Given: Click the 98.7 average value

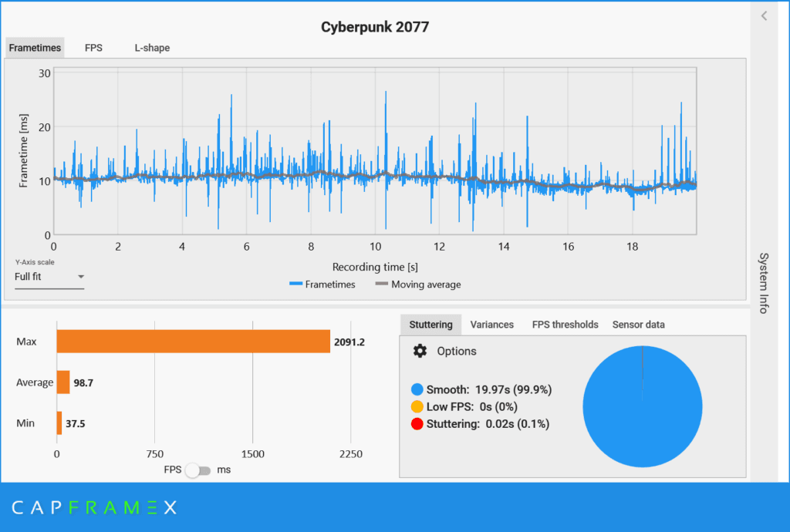Looking at the screenshot, I should [83, 383].
